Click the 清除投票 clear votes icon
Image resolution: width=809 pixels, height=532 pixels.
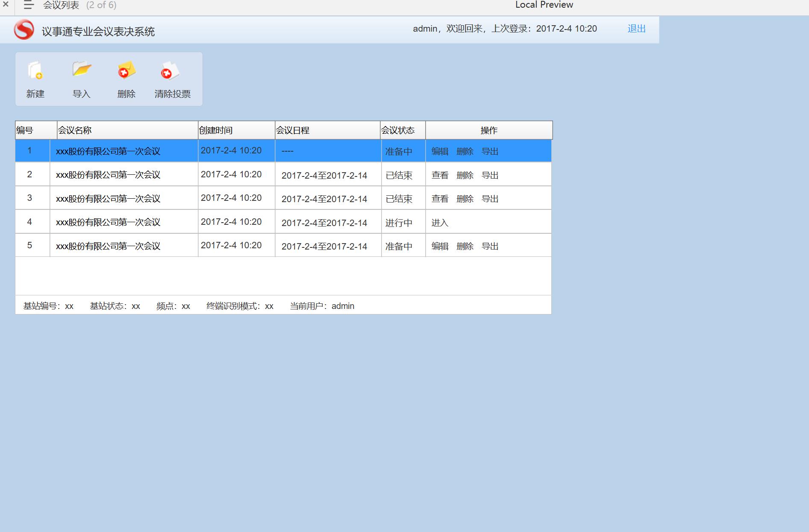[x=170, y=71]
